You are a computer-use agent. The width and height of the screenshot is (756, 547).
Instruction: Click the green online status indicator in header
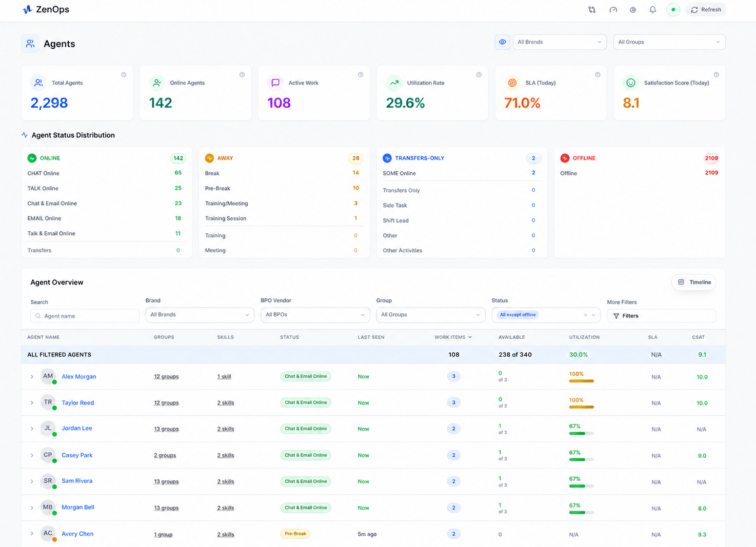[x=673, y=10]
